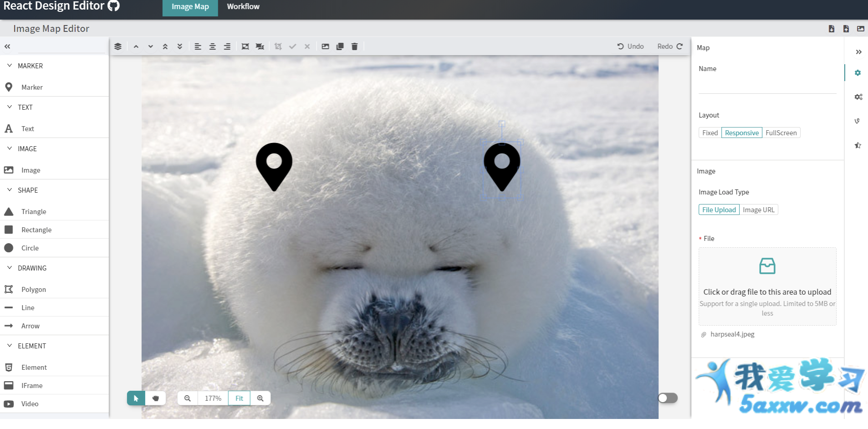Image resolution: width=868 pixels, height=429 pixels.
Task: Switch to the Workflow tab
Action: pyautogui.click(x=243, y=7)
